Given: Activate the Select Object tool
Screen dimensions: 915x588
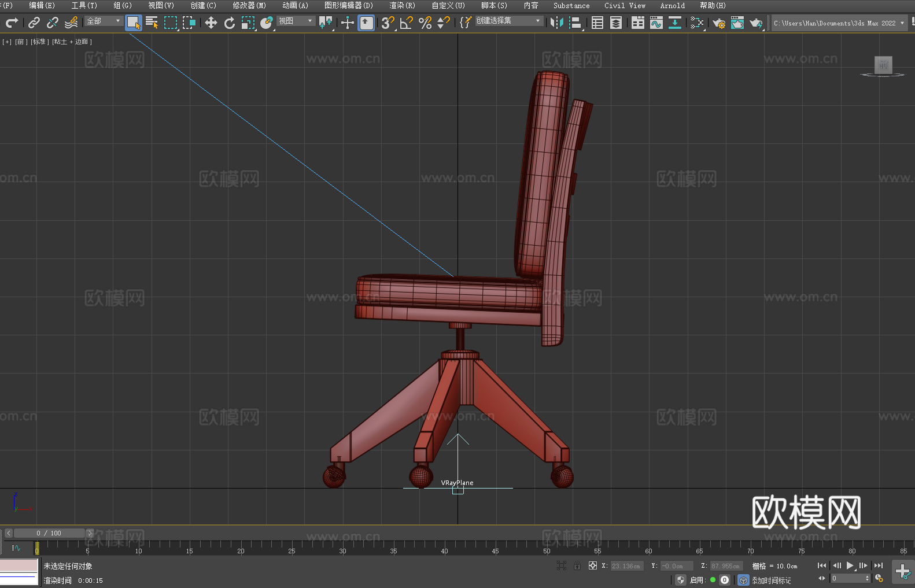Looking at the screenshot, I should (134, 23).
